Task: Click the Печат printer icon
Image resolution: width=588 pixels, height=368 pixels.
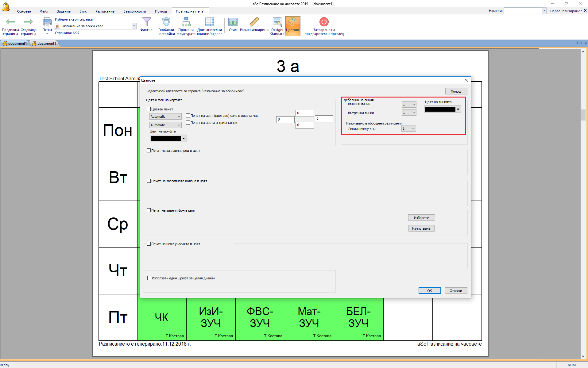Action: [x=47, y=22]
